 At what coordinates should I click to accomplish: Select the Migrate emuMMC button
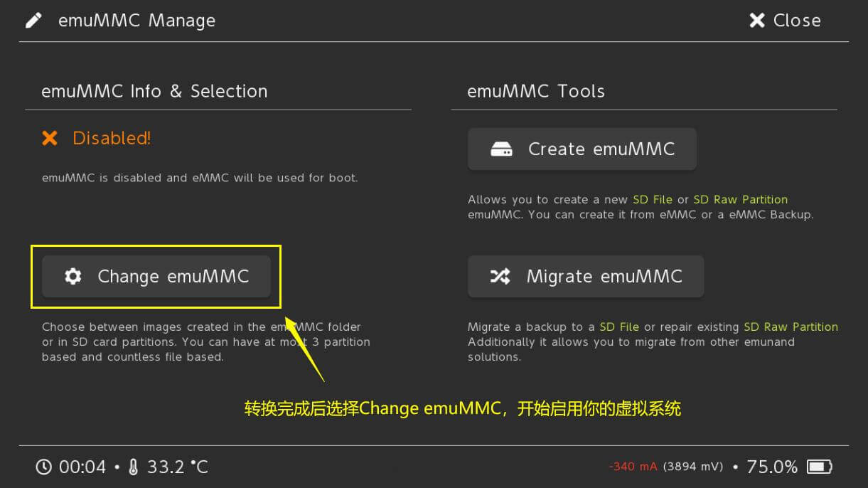click(586, 276)
